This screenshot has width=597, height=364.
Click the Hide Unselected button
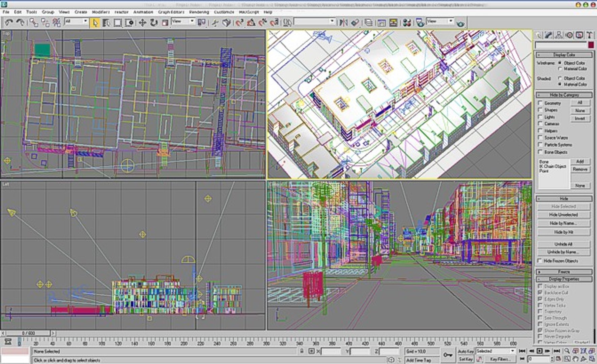click(564, 215)
